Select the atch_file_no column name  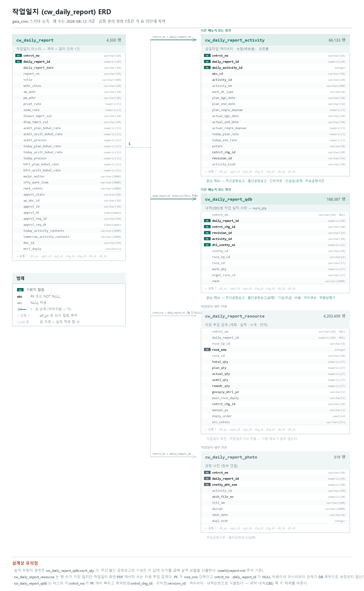point(223,497)
